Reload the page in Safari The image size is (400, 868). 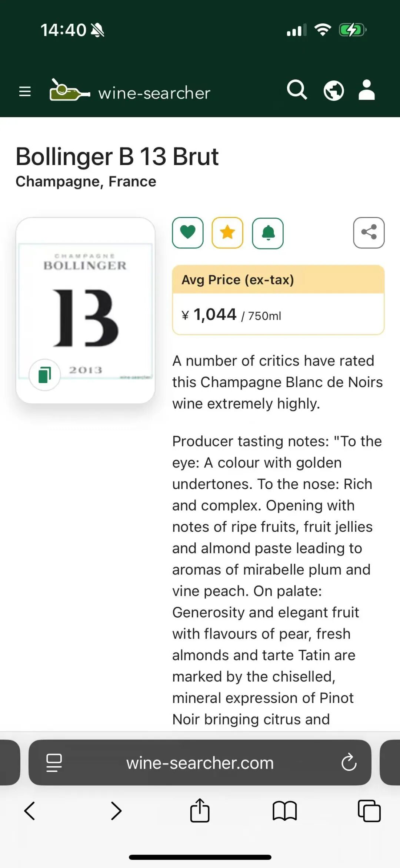(349, 763)
